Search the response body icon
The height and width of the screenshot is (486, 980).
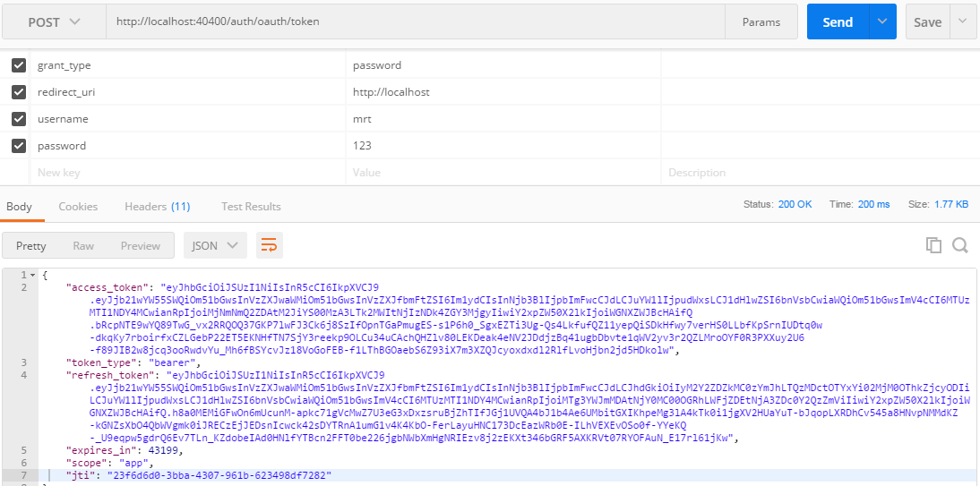(x=960, y=245)
